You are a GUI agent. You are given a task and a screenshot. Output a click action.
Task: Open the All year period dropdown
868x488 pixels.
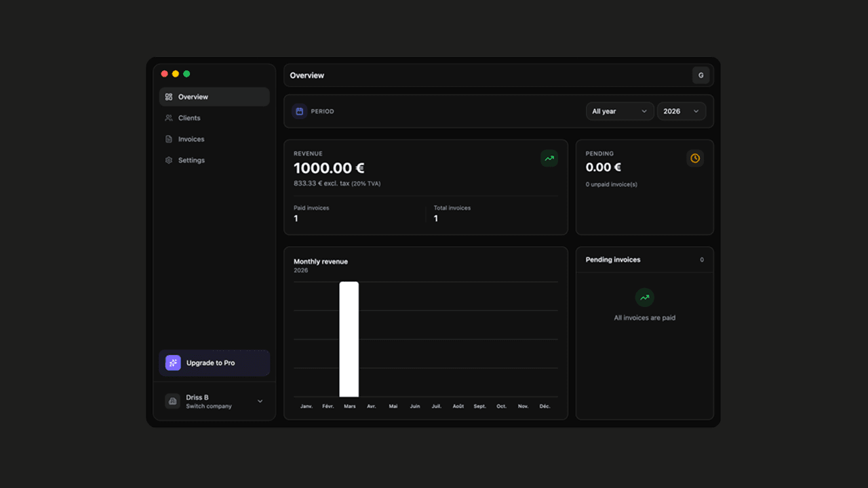click(620, 111)
